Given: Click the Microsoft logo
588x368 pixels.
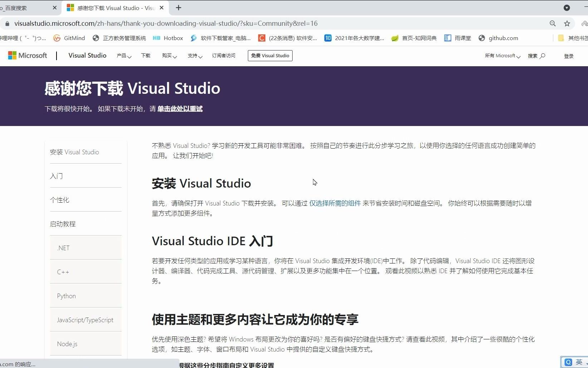Looking at the screenshot, I should coord(28,55).
